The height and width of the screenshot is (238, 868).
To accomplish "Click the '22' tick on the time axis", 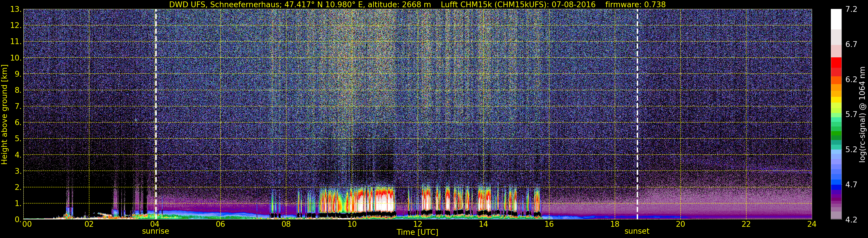I will tap(746, 224).
